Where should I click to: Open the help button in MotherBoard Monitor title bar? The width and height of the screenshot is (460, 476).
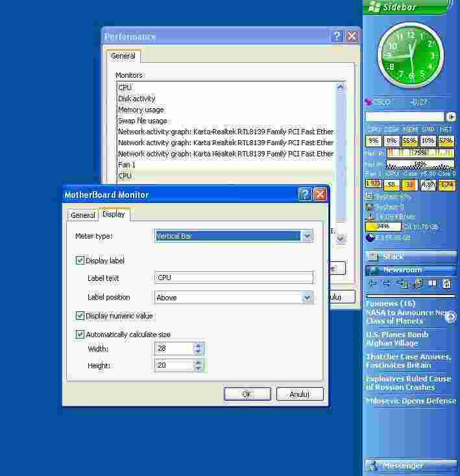point(305,195)
